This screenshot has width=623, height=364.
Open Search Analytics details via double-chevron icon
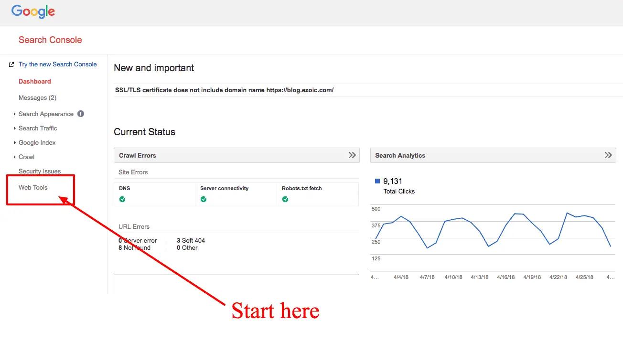[608, 155]
